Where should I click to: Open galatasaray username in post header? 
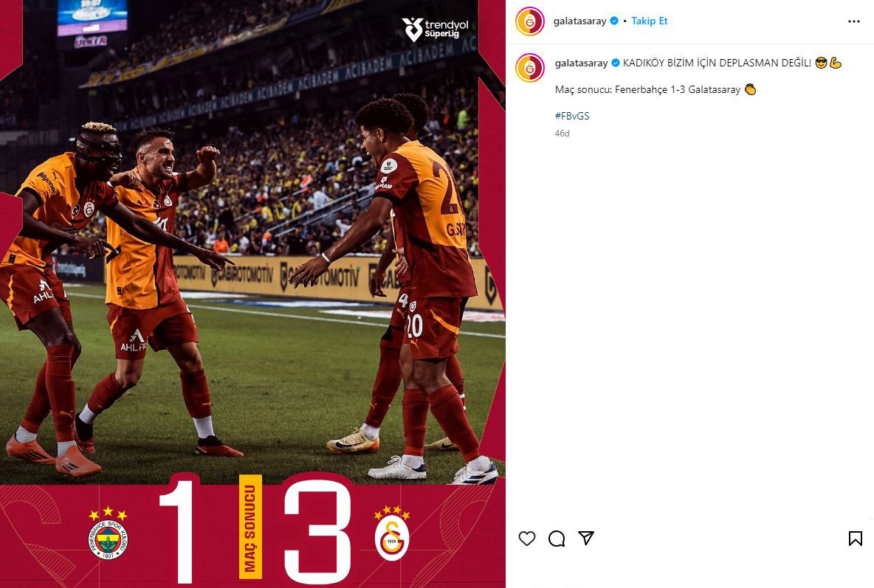coord(579,21)
